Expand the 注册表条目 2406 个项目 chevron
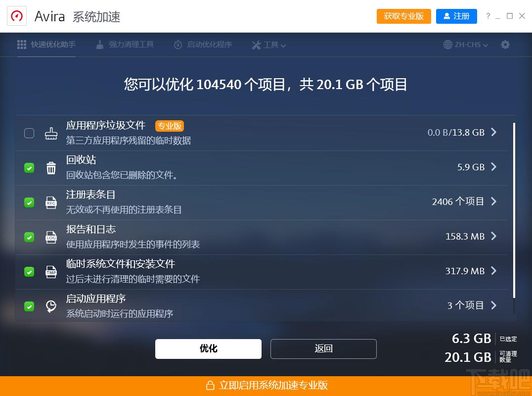The height and width of the screenshot is (396, 532). point(494,201)
